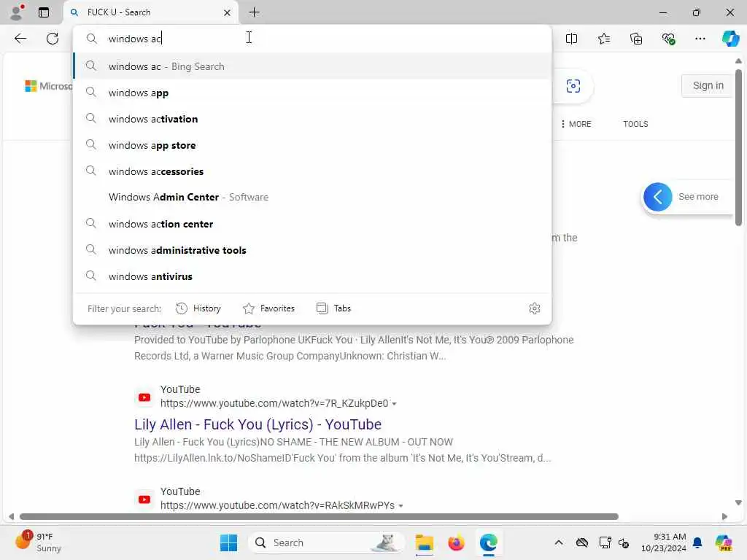Choose the 'windows action center' suggestion
747x560 pixels.
(312, 224)
